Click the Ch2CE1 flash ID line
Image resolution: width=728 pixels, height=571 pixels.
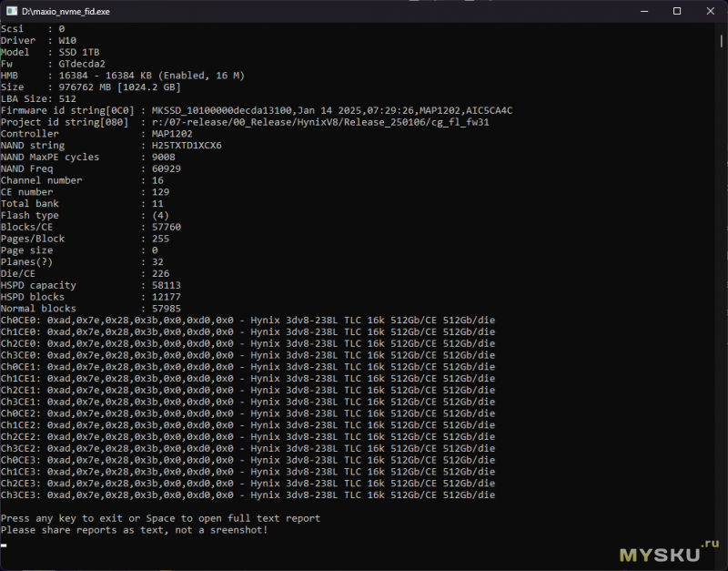click(248, 390)
